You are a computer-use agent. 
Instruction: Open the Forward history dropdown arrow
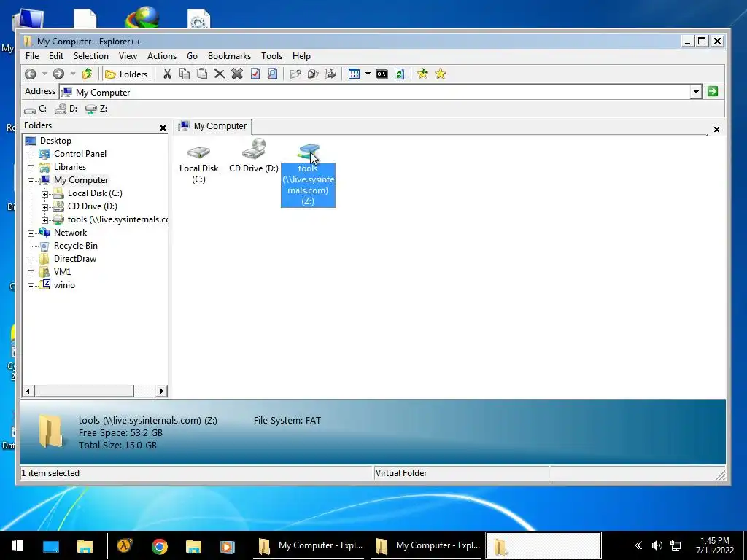coord(73,74)
